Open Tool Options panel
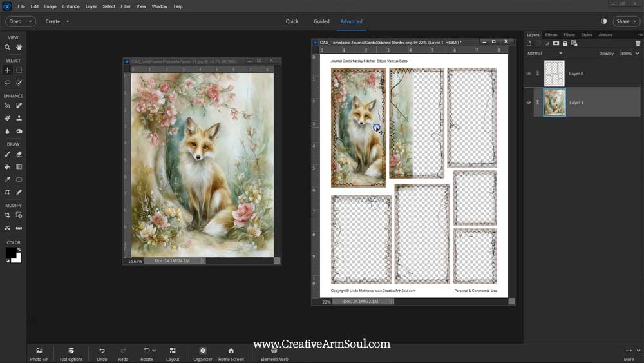 pyautogui.click(x=71, y=354)
